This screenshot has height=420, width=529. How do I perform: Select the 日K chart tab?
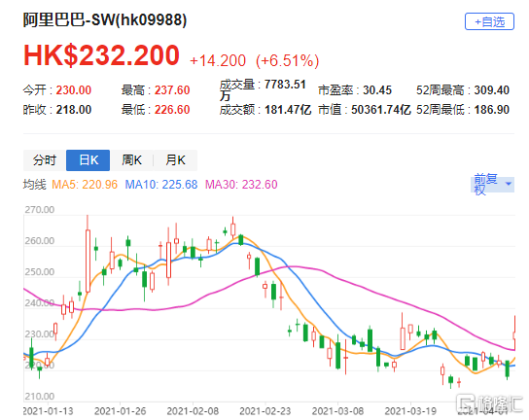[88, 160]
